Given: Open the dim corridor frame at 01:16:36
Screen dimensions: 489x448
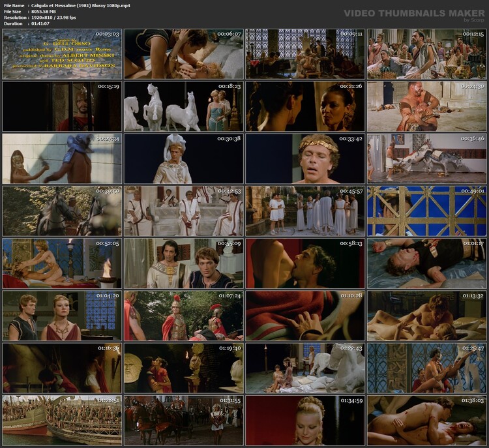Looking at the screenshot, I should [x=62, y=368].
